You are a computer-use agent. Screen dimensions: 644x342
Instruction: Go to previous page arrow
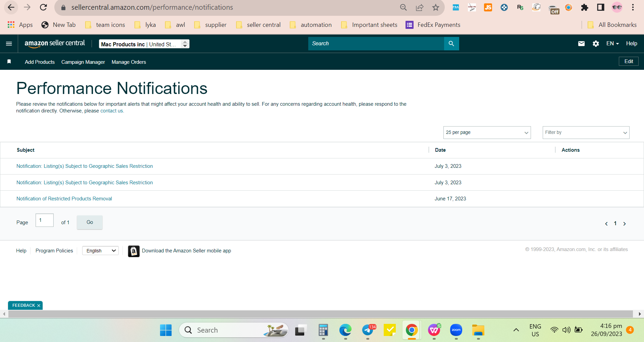(606, 224)
